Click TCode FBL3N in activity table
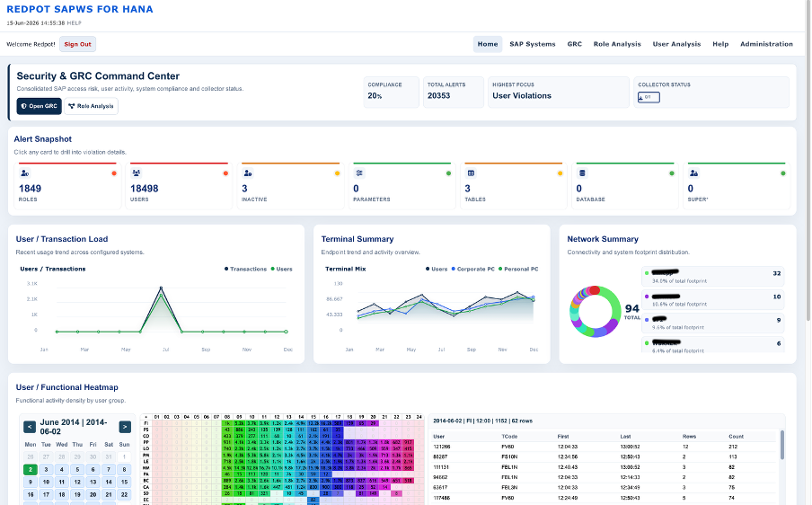 509,487
